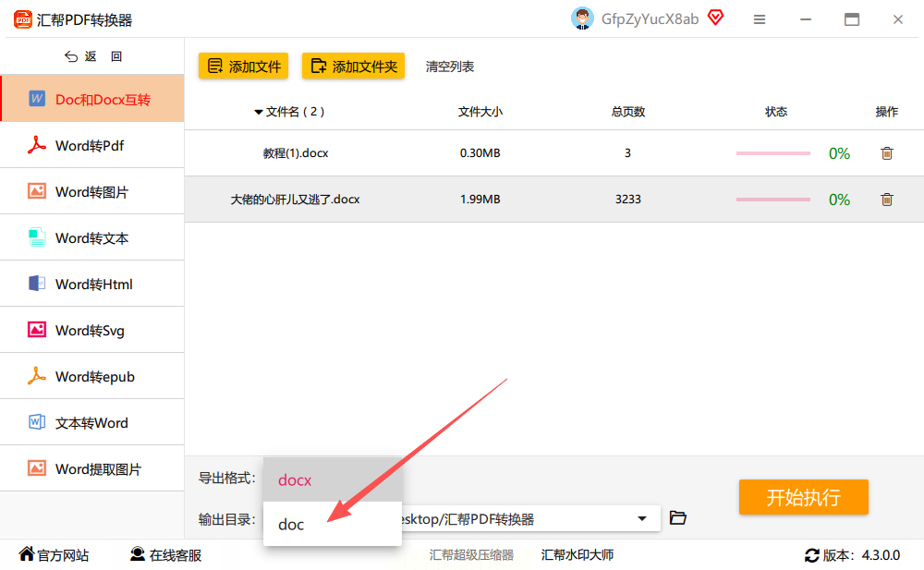Click the 汇帮PDF转换器 app logo icon

click(22, 19)
